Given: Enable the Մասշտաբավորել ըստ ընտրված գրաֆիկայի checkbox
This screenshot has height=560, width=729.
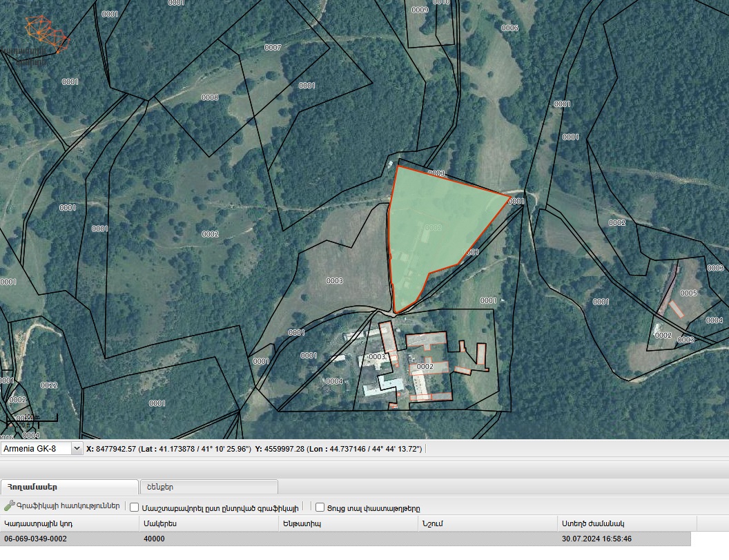Looking at the screenshot, I should coord(135,507).
